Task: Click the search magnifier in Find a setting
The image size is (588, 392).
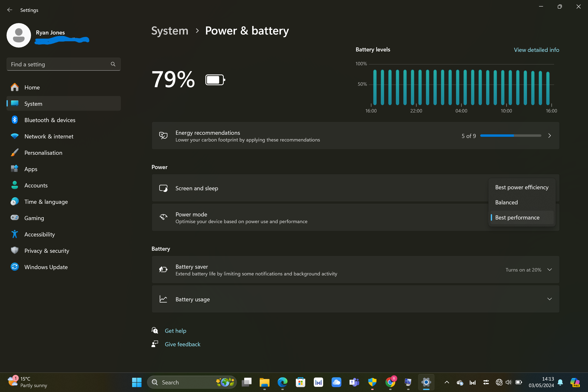Action: (x=113, y=64)
